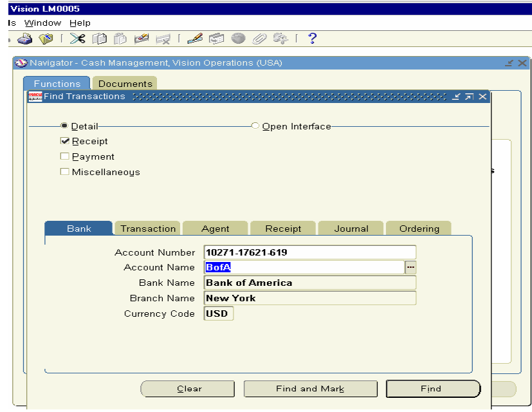Click the Attachments paperclip icon
This screenshot has height=412, width=532.
point(259,39)
